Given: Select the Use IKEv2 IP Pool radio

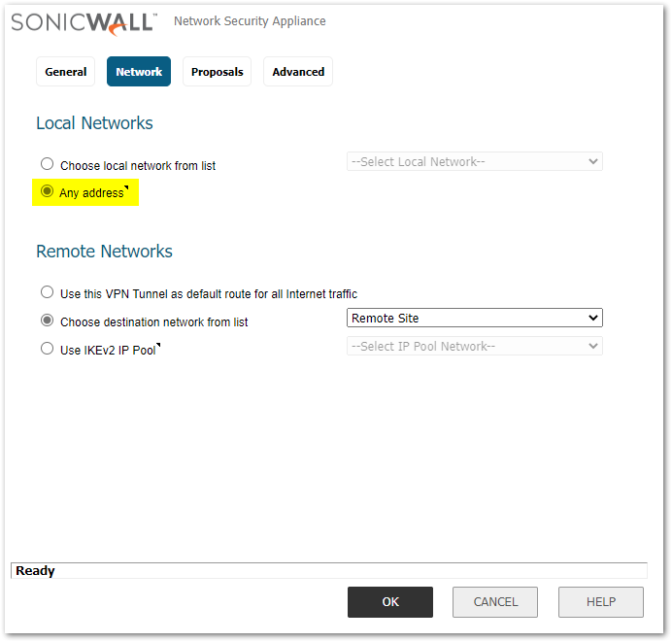Looking at the screenshot, I should (x=47, y=349).
